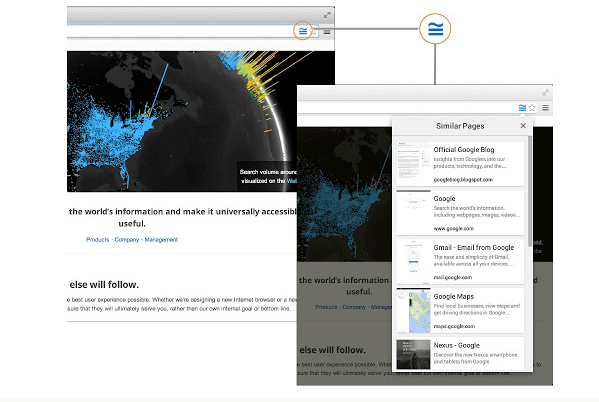Click the Similar Pages icon in the front browser toolbar

522,108
